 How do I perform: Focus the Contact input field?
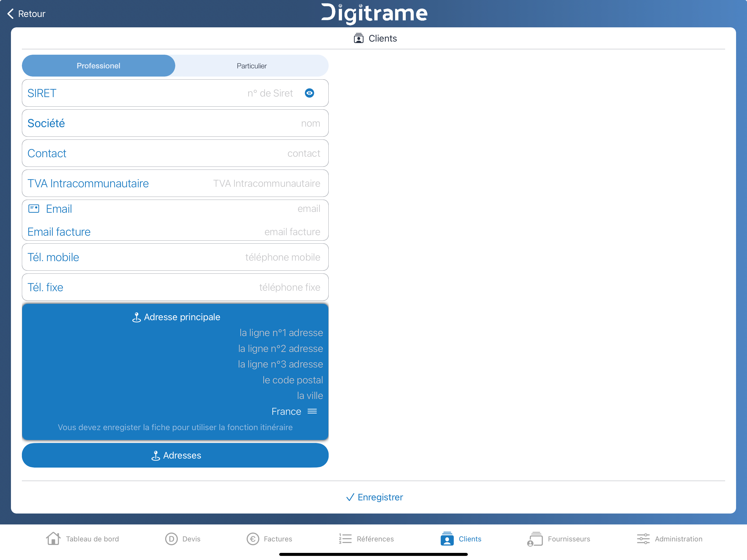click(x=175, y=153)
